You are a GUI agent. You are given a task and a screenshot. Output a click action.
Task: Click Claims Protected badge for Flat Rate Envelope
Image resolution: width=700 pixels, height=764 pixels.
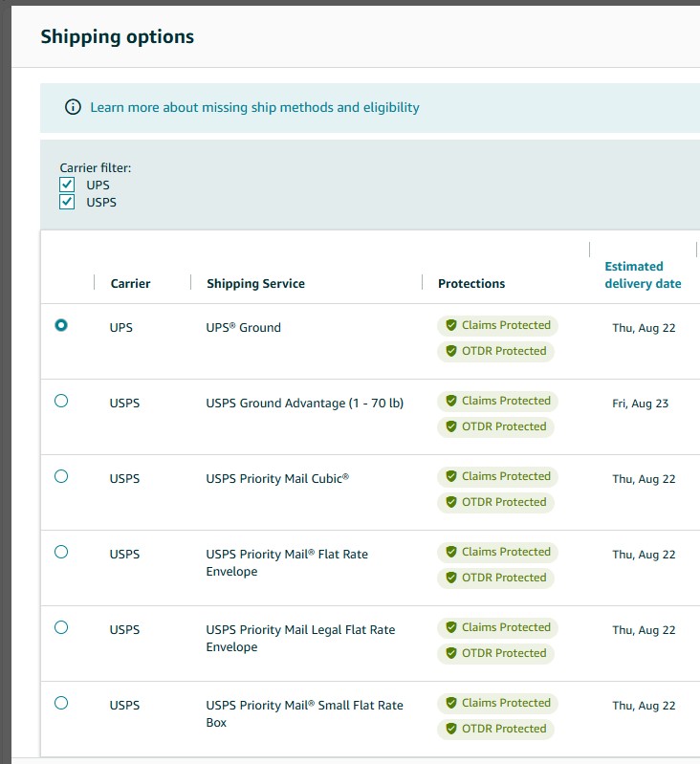point(497,552)
